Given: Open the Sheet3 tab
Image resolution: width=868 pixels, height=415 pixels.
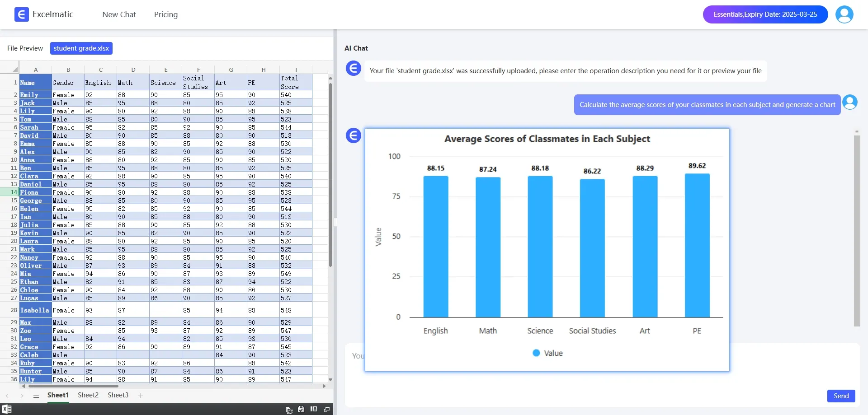Looking at the screenshot, I should point(118,395).
